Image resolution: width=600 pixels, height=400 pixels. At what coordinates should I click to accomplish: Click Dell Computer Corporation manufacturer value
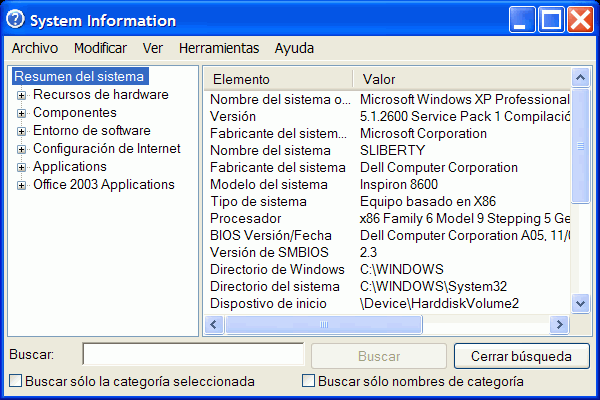pos(439,167)
